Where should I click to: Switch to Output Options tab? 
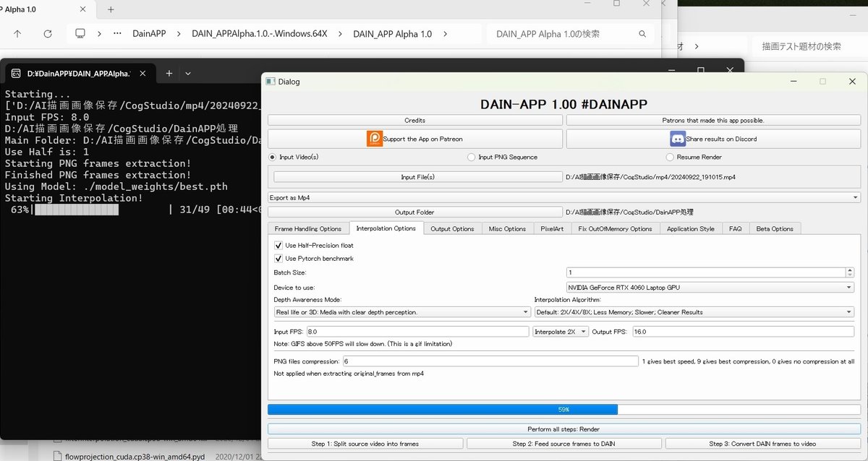coord(452,228)
